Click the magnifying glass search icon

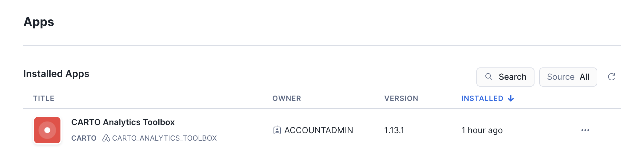click(x=489, y=77)
